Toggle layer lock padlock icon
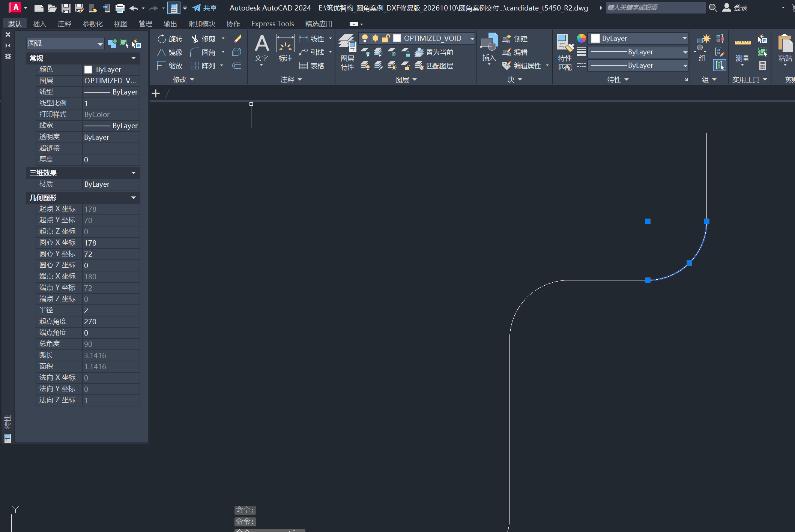Image resolution: width=795 pixels, height=532 pixels. [386, 38]
